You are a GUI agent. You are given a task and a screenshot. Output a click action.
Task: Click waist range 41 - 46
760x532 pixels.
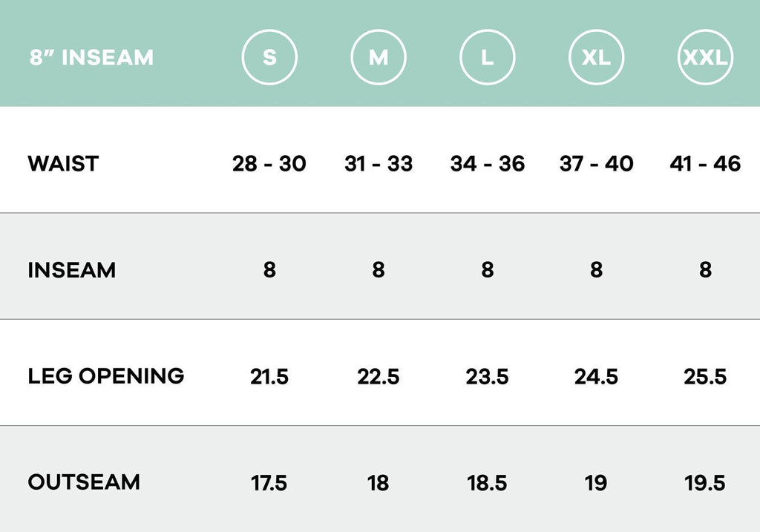[x=705, y=163]
